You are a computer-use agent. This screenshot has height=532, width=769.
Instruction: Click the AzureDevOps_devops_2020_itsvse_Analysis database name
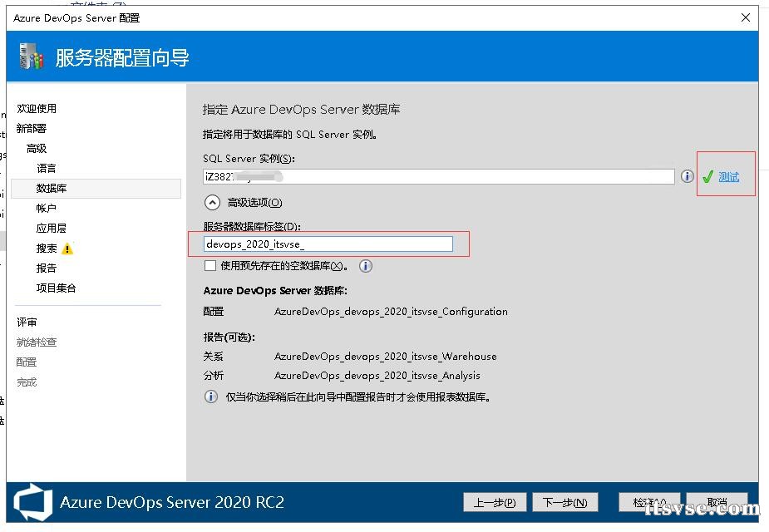coord(377,376)
